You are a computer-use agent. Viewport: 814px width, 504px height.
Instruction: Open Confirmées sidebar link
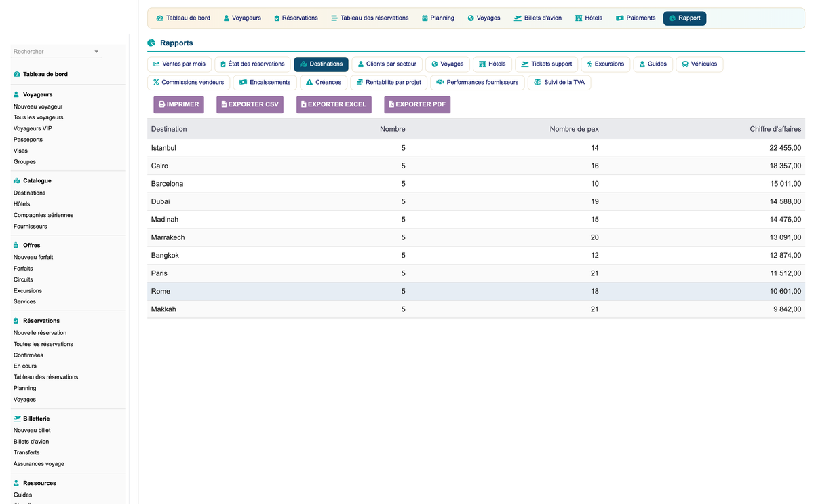(x=28, y=355)
